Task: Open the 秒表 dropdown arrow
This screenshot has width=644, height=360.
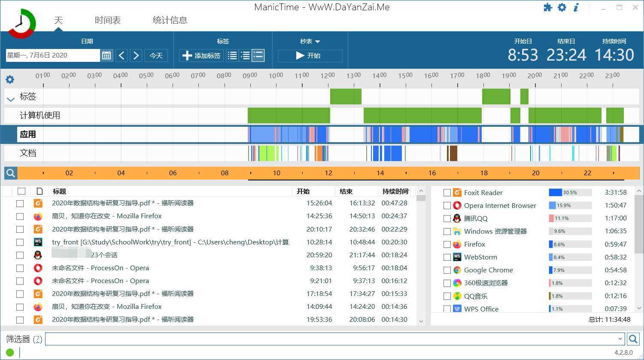Action: click(318, 42)
